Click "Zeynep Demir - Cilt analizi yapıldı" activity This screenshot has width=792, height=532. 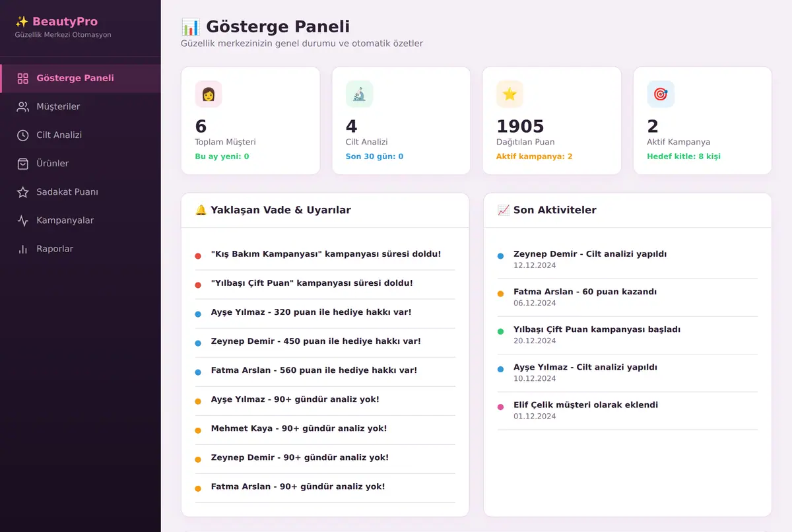coord(628,260)
